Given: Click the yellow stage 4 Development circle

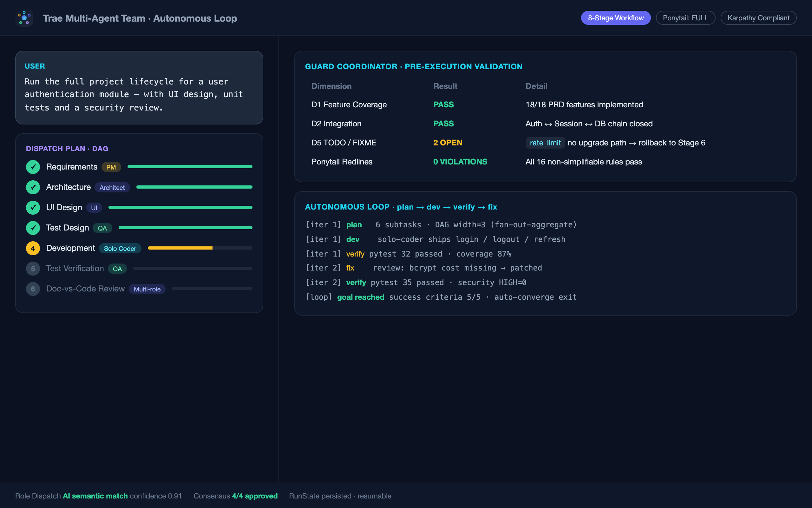Looking at the screenshot, I should coord(33,248).
